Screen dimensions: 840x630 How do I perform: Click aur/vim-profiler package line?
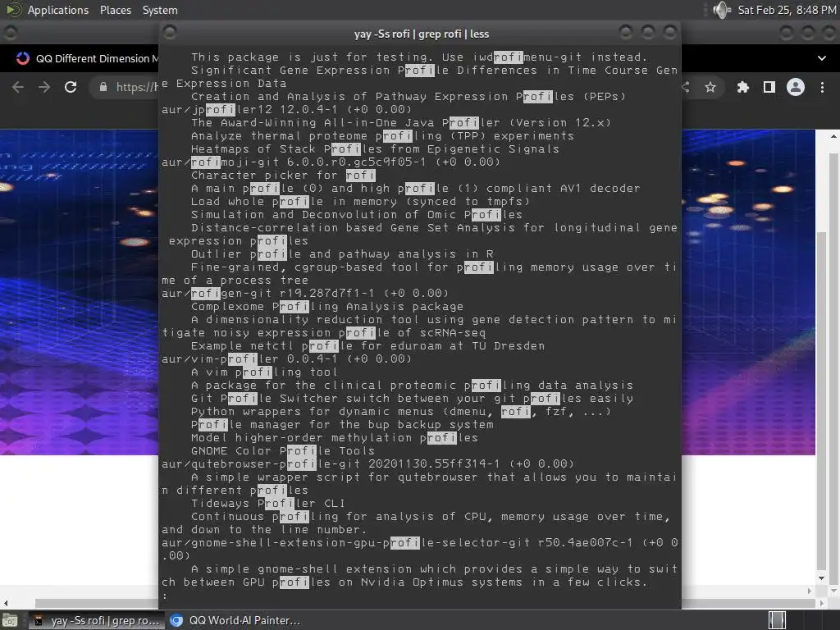click(x=286, y=359)
